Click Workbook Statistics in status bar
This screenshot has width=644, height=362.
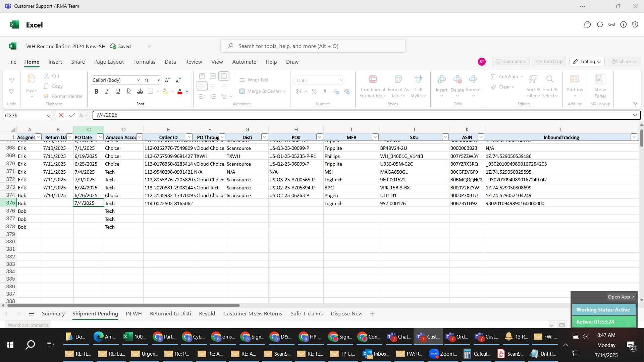28,325
